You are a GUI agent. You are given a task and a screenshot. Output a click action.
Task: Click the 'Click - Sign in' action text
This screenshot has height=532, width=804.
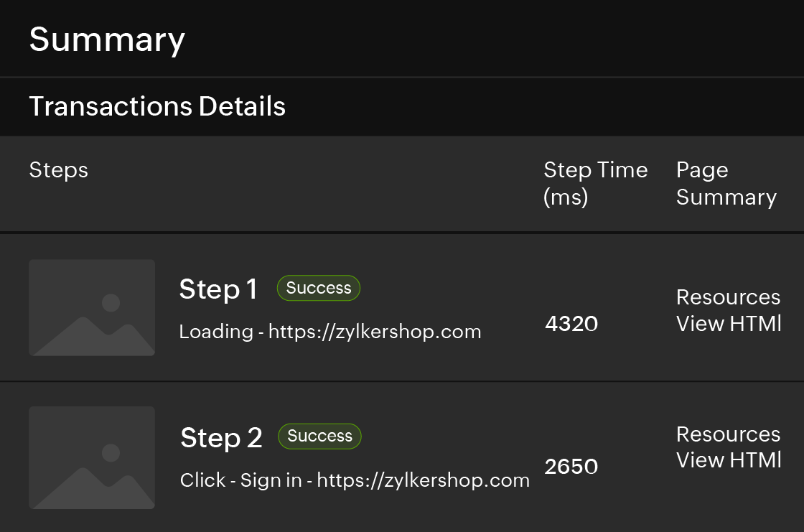240,480
